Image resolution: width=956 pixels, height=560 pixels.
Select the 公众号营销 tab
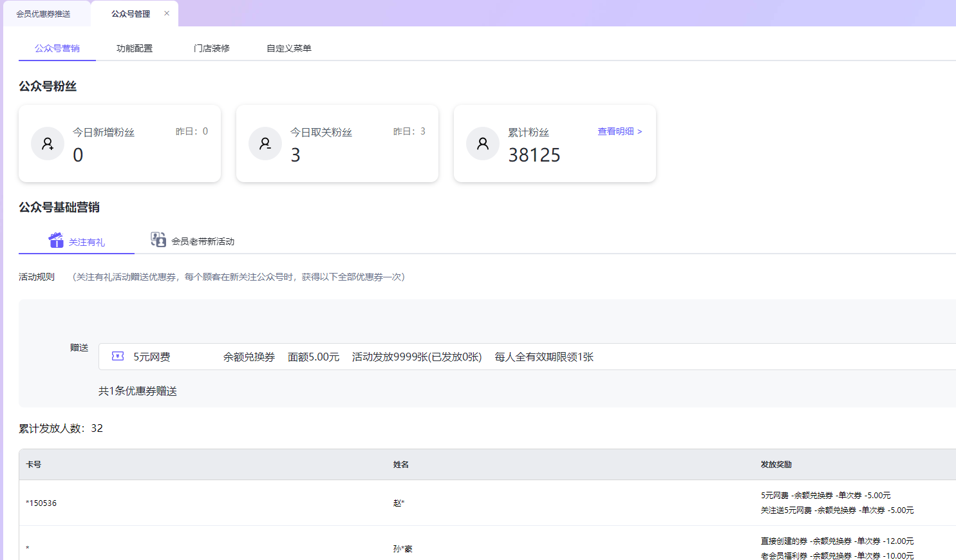tap(57, 48)
